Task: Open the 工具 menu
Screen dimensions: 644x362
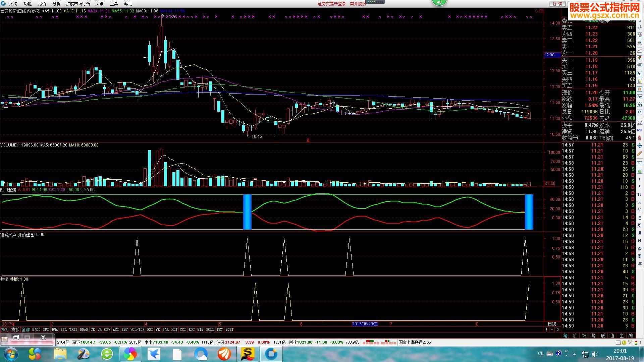Action: (114, 4)
